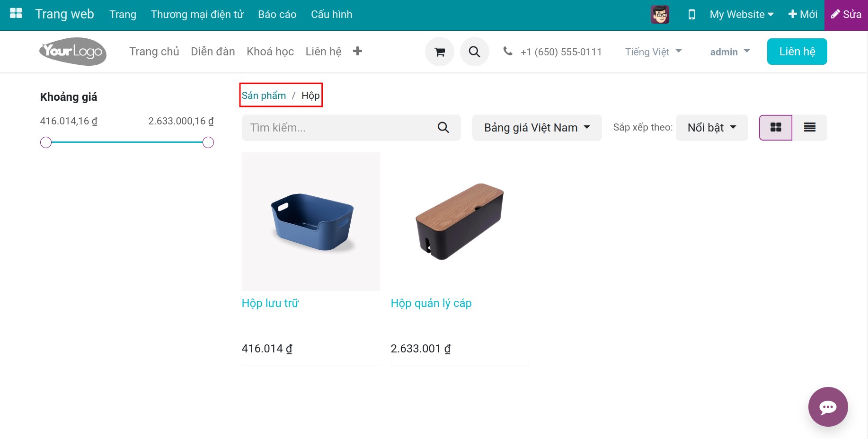Image resolution: width=868 pixels, height=439 pixels.
Task: Open the Thương mại điện tử menu
Action: [197, 15]
